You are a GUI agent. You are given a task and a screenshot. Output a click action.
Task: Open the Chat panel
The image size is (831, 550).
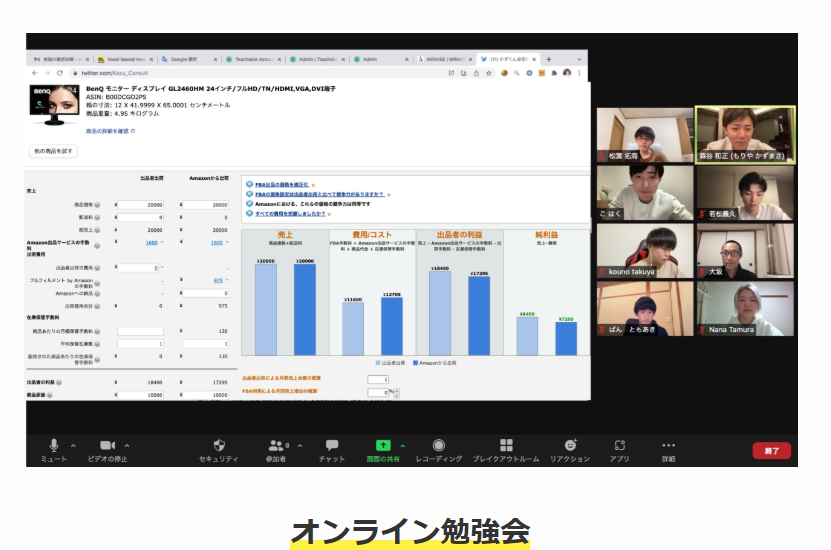[x=331, y=445]
